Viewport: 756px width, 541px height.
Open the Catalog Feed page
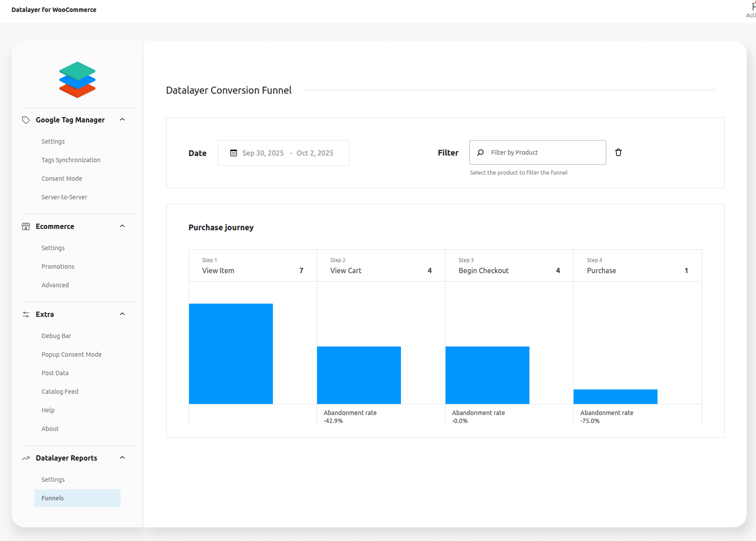pos(60,392)
